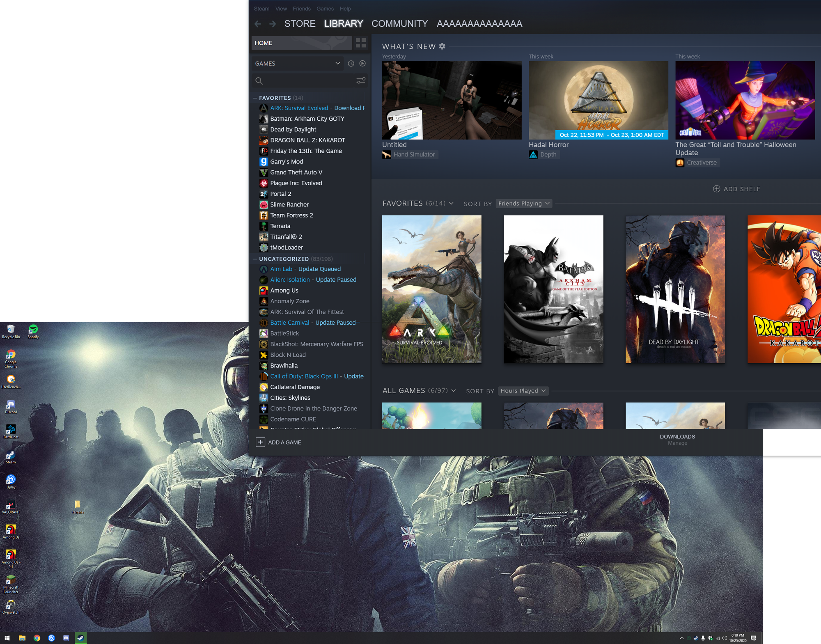
Task: Open Google Chrome desktop shortcut
Action: click(x=11, y=358)
